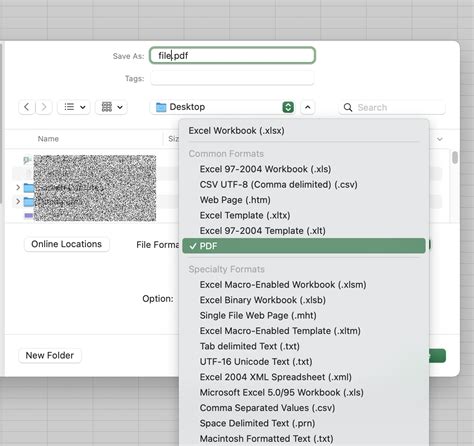The height and width of the screenshot is (446, 474).
Task: Pick Microsoft Excel 5.0/95 Workbook (.xls)
Action: (304, 392)
